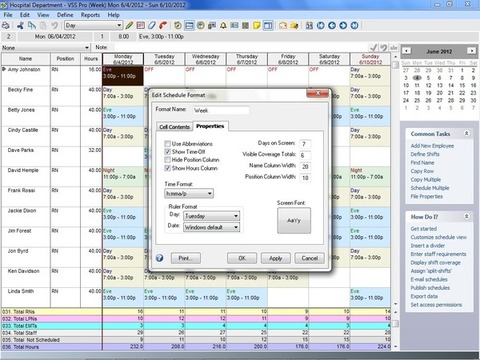Click the yellow sticky note icon
Viewport: 480px width, 360px height.
coord(256,25)
